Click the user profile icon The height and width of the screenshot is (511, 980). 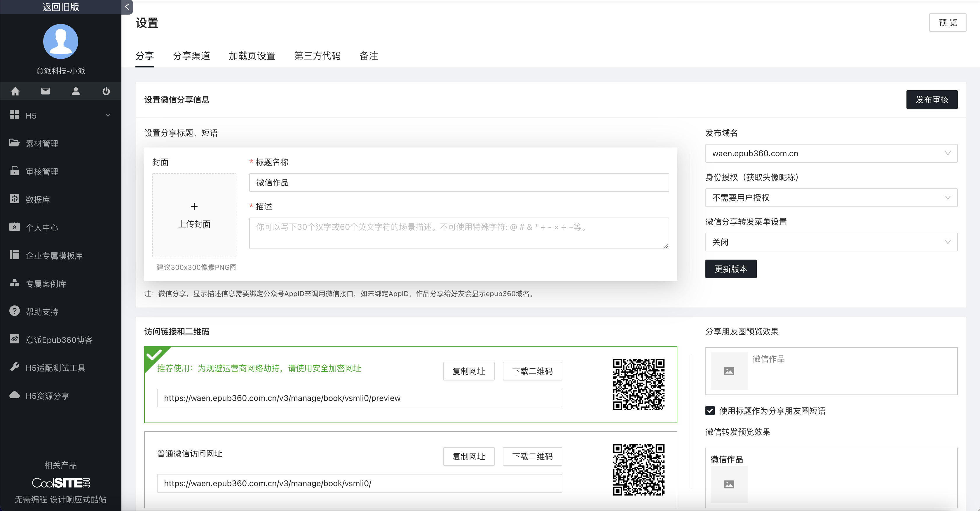coord(76,91)
